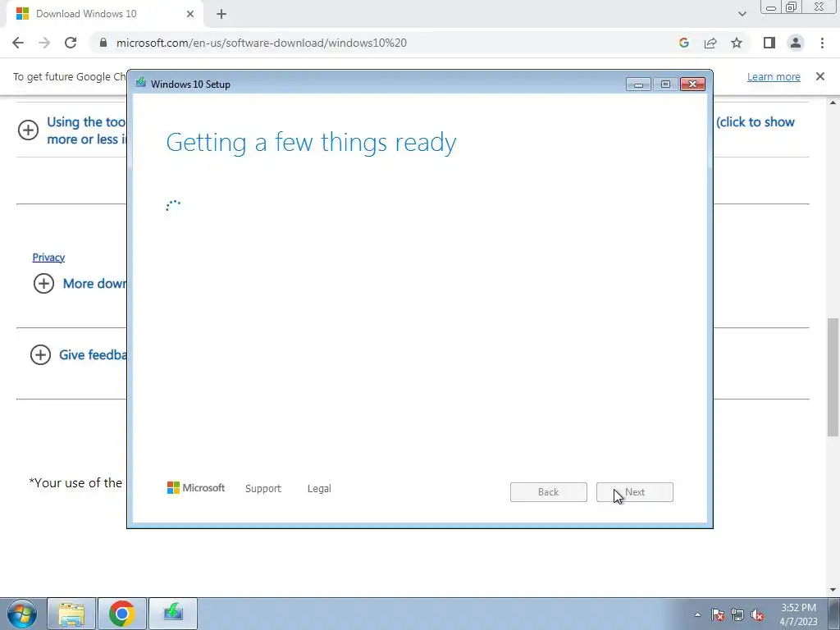Click the Google icon in the address bar
Viewport: 840px width, 630px height.
684,43
